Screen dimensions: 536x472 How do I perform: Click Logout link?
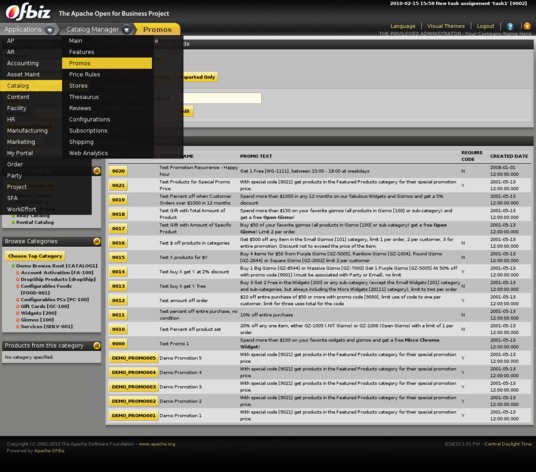coord(485,26)
